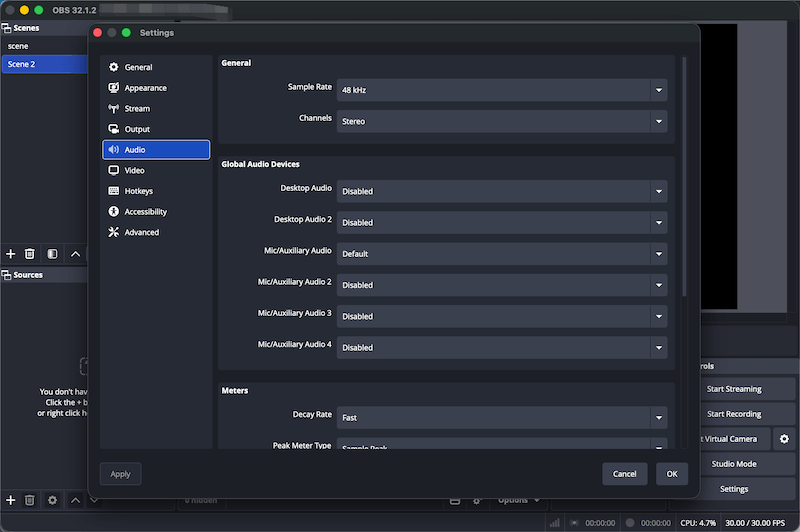The image size is (800, 532).
Task: Click the Audio speaker icon in sidebar
Action: click(114, 150)
